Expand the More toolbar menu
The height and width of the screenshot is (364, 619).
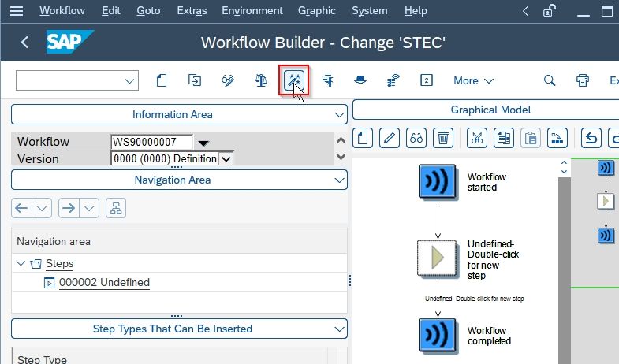(473, 81)
